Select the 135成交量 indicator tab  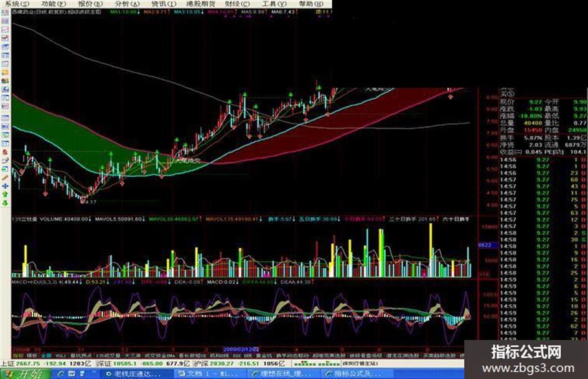pos(108,355)
